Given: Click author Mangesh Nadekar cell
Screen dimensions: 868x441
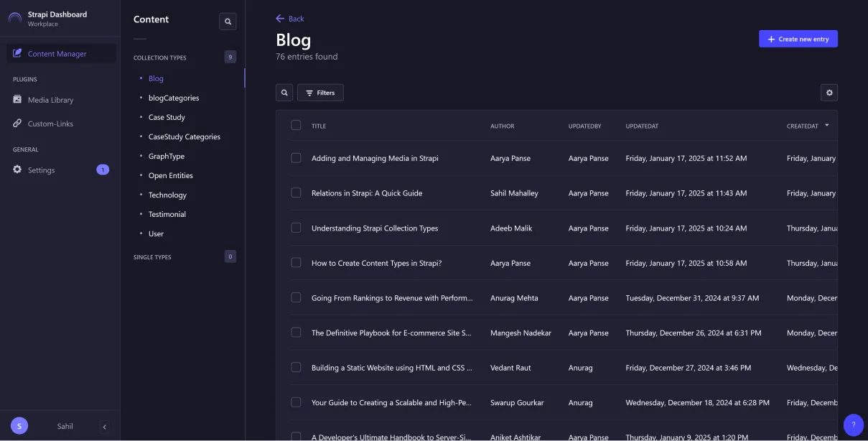Looking at the screenshot, I should [521, 333].
